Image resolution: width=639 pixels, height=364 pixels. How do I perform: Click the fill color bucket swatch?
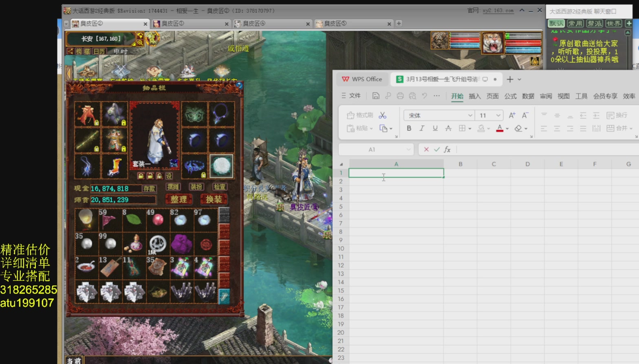(481, 128)
